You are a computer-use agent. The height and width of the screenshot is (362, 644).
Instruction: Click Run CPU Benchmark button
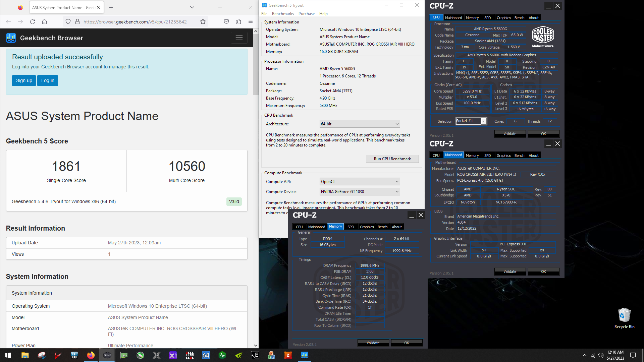pos(392,159)
